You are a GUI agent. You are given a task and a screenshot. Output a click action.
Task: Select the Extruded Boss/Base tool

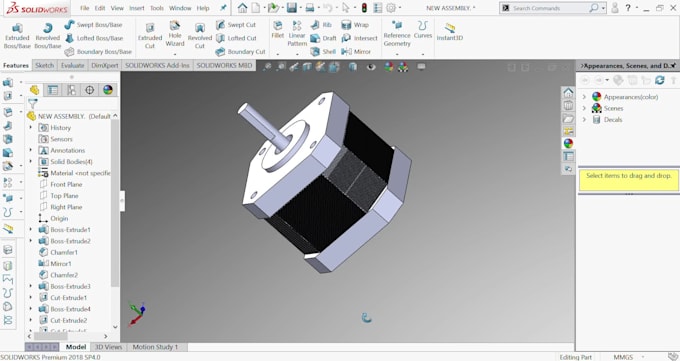pos(17,36)
